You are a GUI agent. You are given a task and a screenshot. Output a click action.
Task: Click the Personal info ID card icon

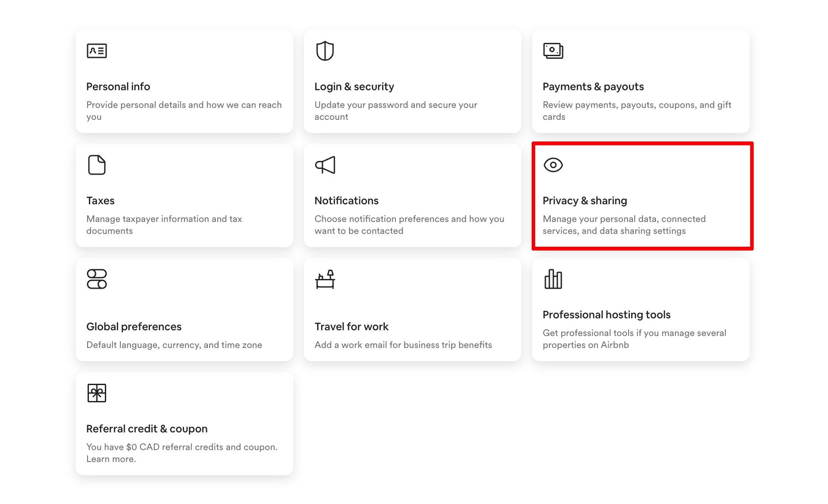[x=97, y=51]
